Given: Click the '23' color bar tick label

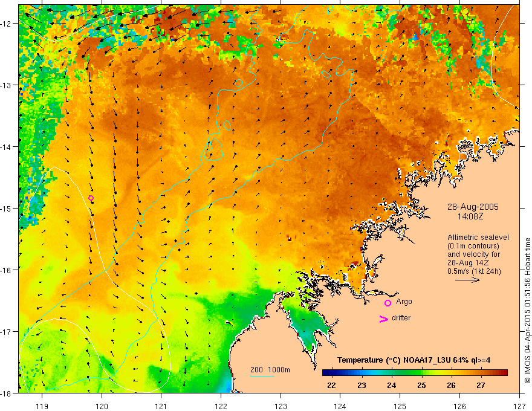Looking at the screenshot, I should (x=362, y=385).
